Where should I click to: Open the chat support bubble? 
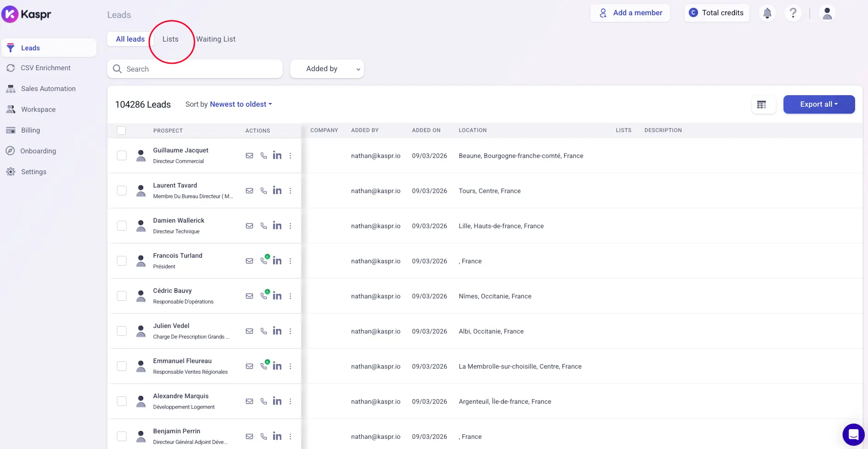pyautogui.click(x=853, y=434)
